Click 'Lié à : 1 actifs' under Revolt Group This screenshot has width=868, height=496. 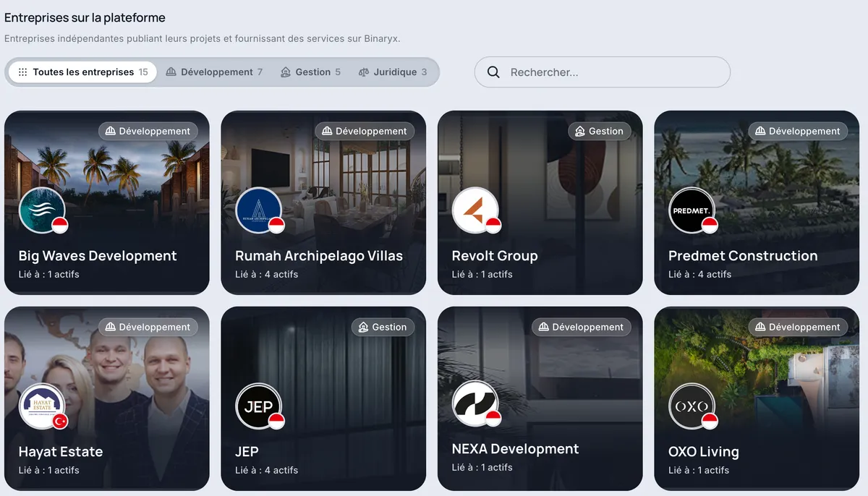482,275
